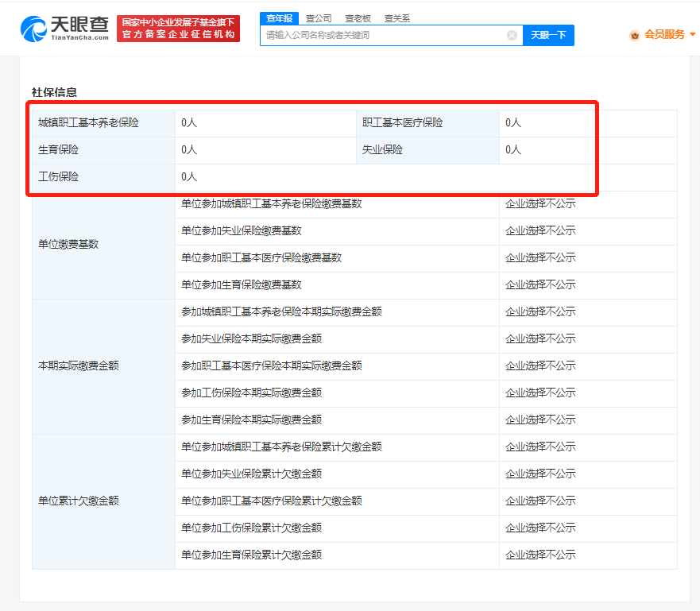Expand the 会员服务 dropdown arrow
The width and height of the screenshot is (700, 611).
692,35
